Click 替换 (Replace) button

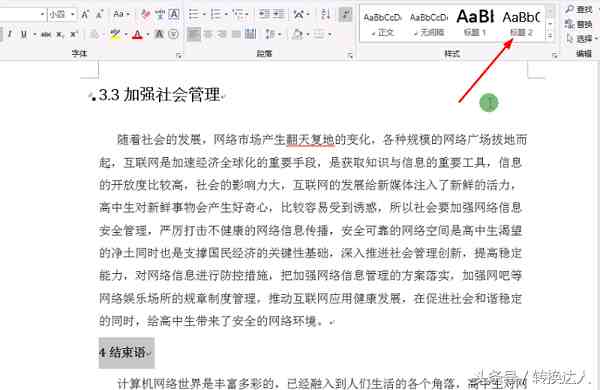coord(579,24)
